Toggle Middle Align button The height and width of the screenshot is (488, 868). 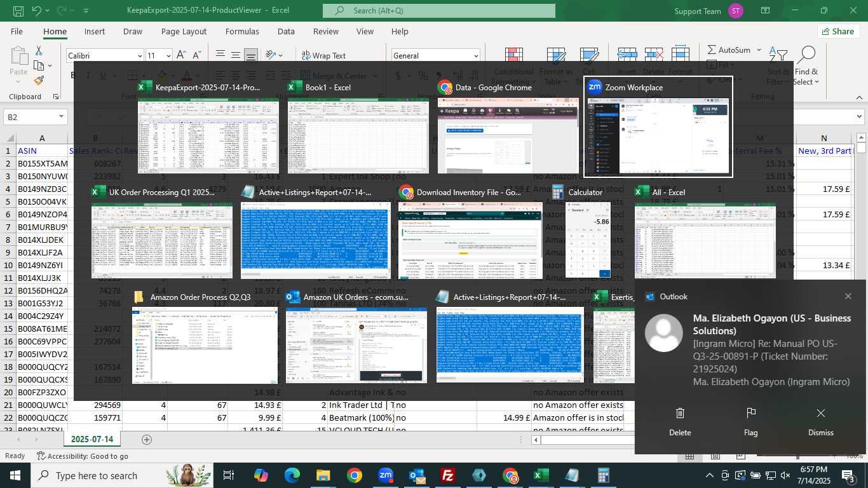[235, 55]
